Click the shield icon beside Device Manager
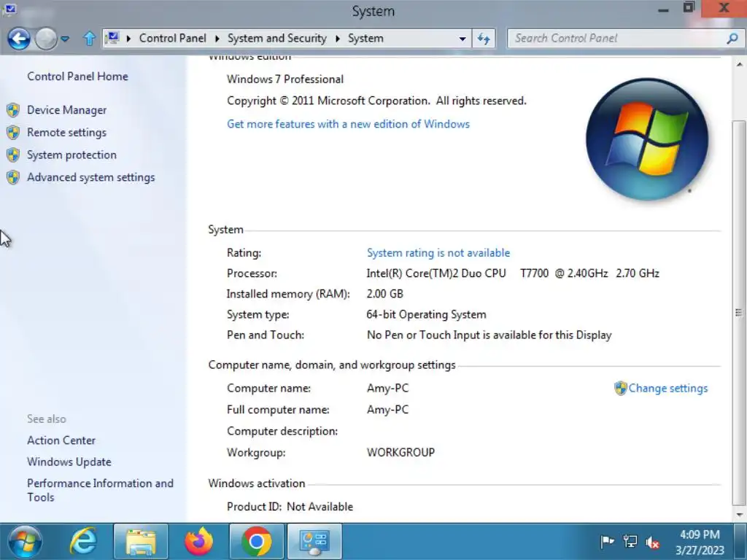The image size is (747, 560). [13, 110]
